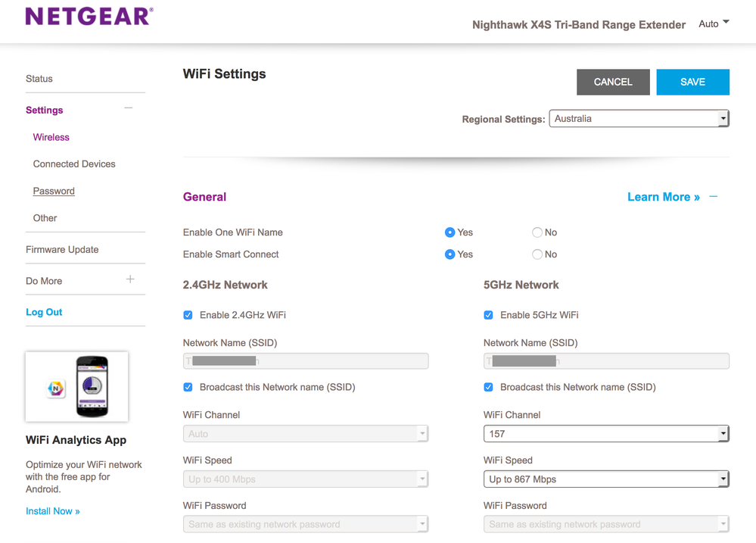Open the Status page
Viewport: 756px width, 543px height.
click(x=39, y=79)
